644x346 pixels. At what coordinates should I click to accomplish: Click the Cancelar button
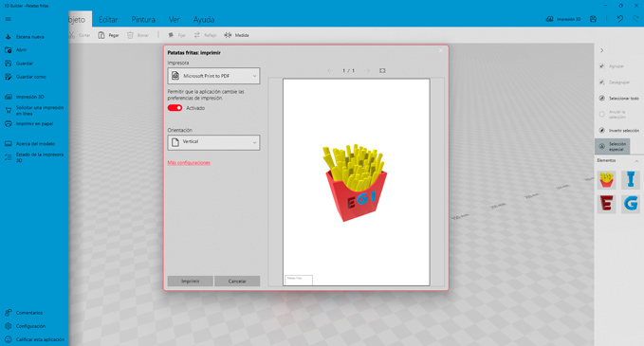pyautogui.click(x=237, y=282)
